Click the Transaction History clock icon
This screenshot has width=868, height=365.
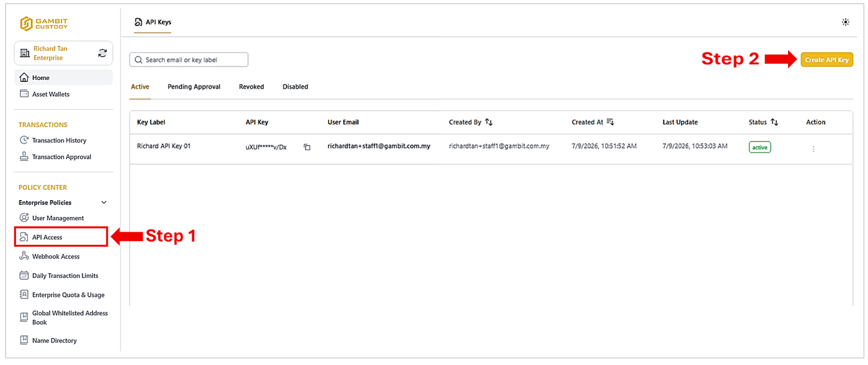click(24, 140)
